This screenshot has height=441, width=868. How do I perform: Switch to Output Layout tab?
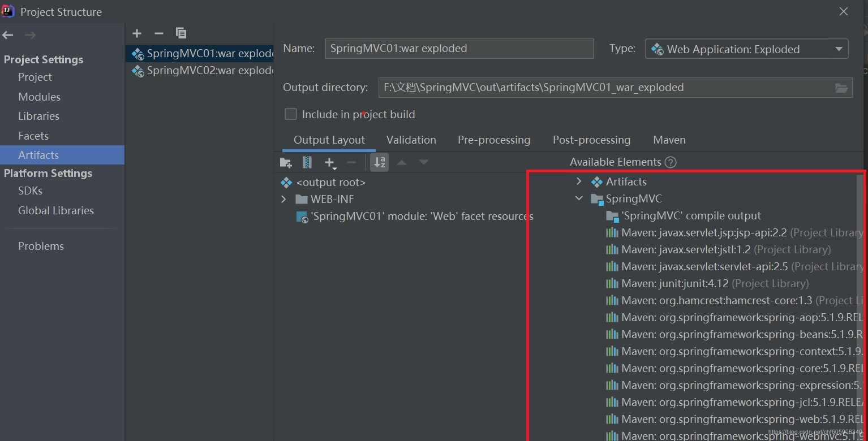329,140
